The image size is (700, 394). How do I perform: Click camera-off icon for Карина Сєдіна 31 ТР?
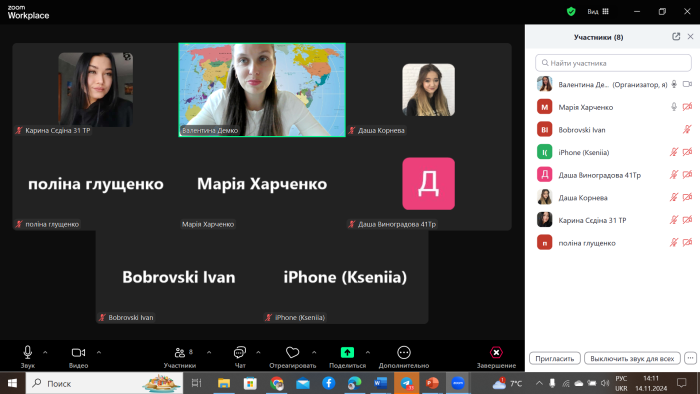click(687, 220)
